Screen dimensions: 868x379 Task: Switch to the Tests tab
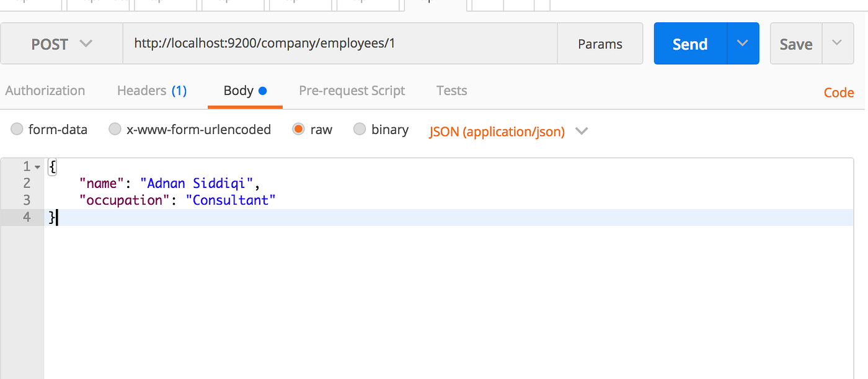pyautogui.click(x=451, y=91)
